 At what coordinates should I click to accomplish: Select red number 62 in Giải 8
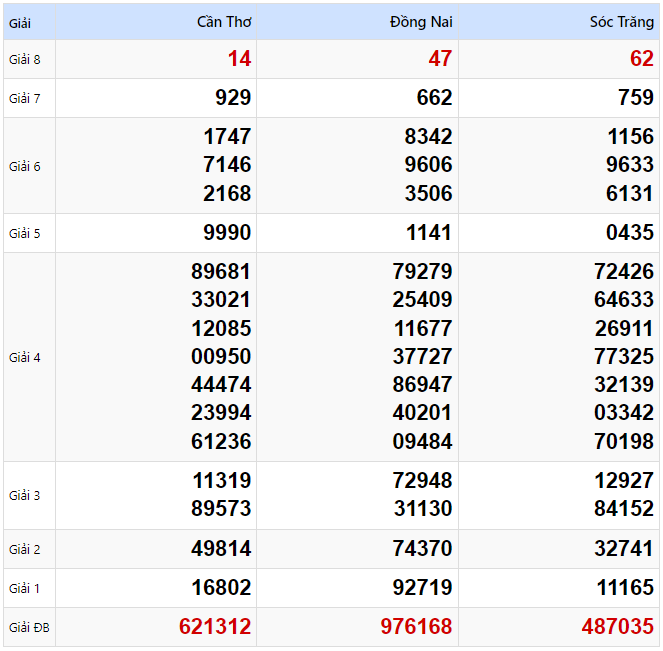click(x=641, y=59)
